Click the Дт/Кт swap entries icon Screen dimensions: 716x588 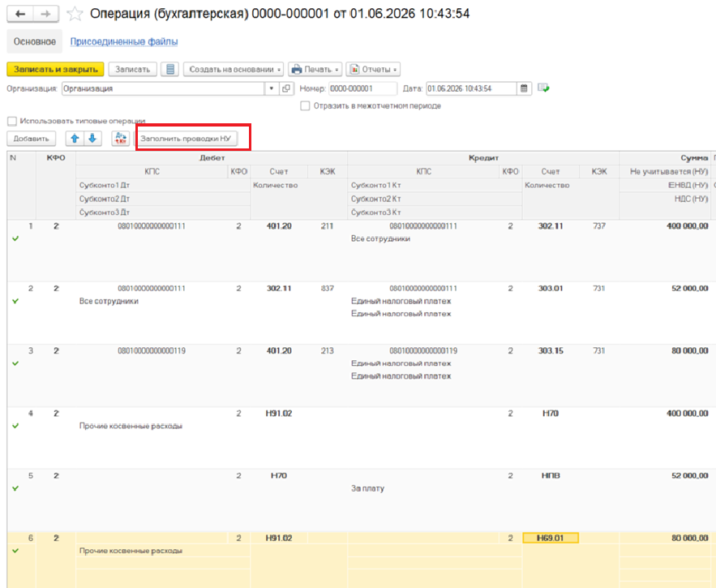click(x=121, y=139)
